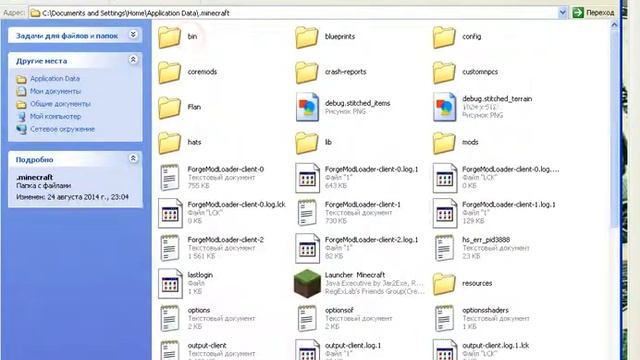Select ForgeModLoader-client-1 text document icon

click(307, 213)
